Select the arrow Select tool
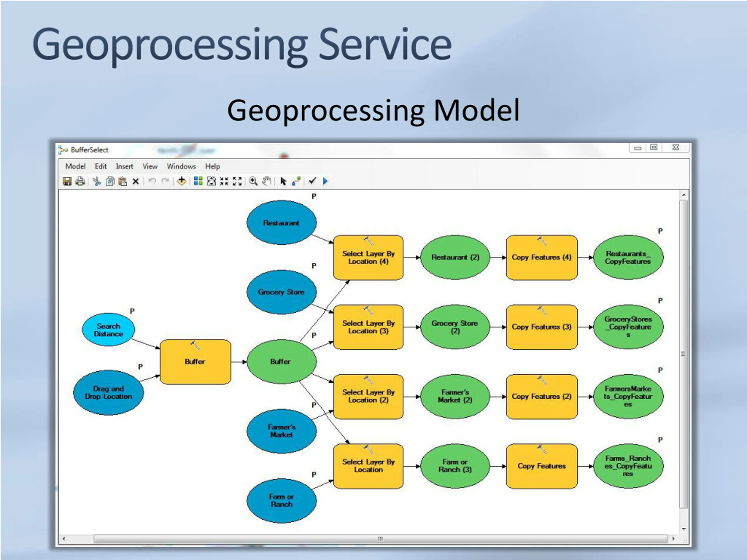Screen dimensions: 747x560 (283, 182)
